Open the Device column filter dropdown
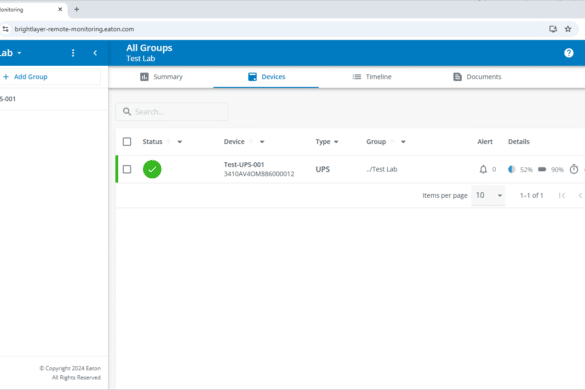This screenshot has height=390, width=585. point(262,142)
